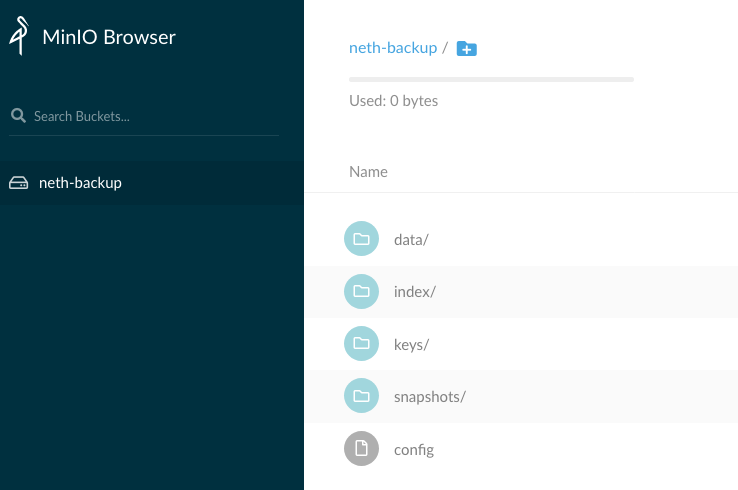Open the neth-backup breadcrumb link
This screenshot has width=738, height=490.
coord(393,48)
